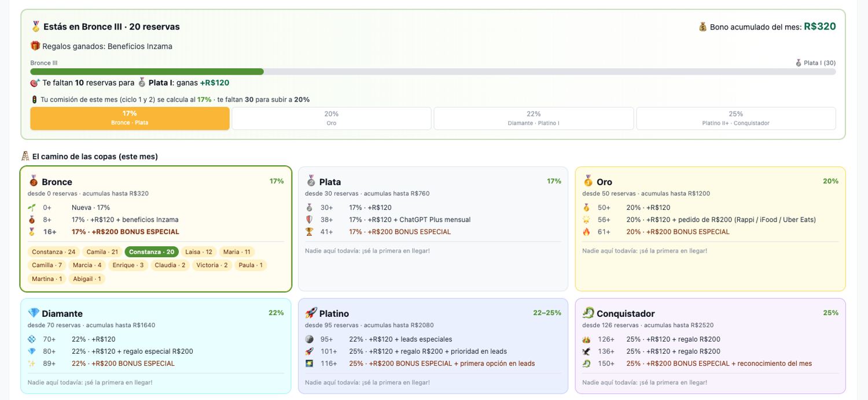868x400 pixels.
Task: Click the rocket icon beside Platino title
Action: [x=311, y=313]
